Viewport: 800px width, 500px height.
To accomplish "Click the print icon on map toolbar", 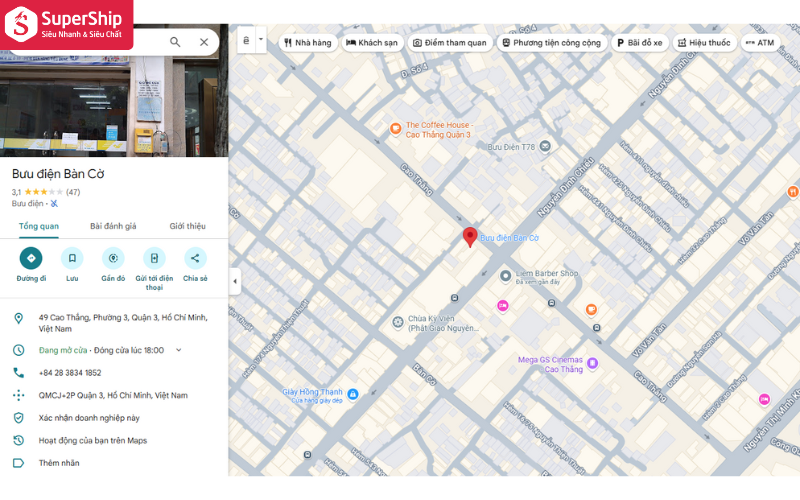I will pyautogui.click(x=246, y=40).
